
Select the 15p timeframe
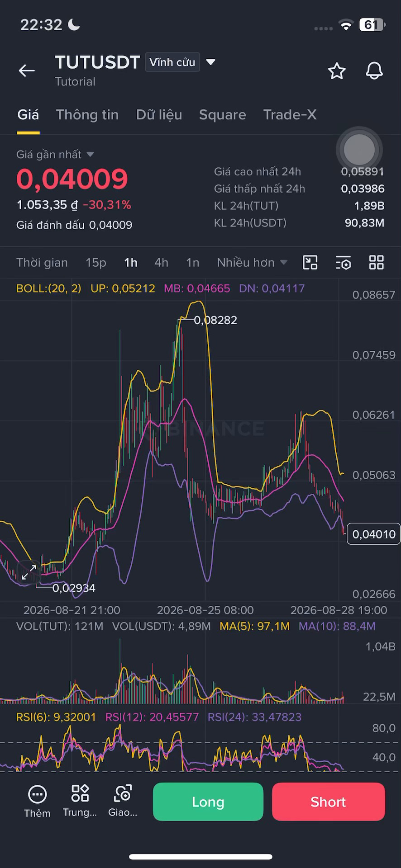(96, 263)
